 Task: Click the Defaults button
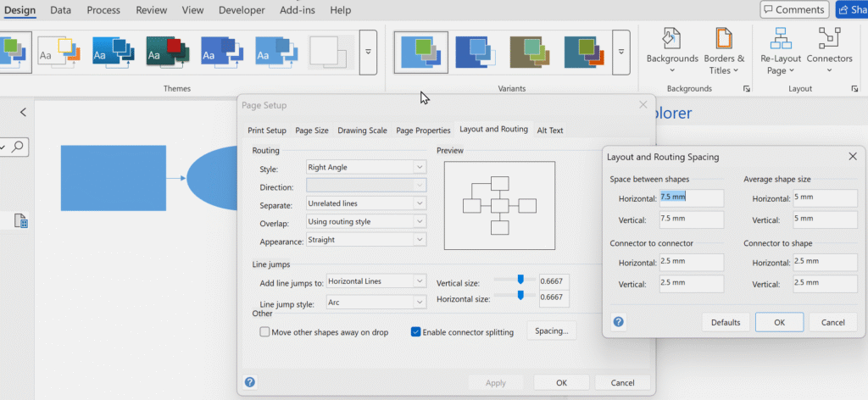click(x=726, y=322)
